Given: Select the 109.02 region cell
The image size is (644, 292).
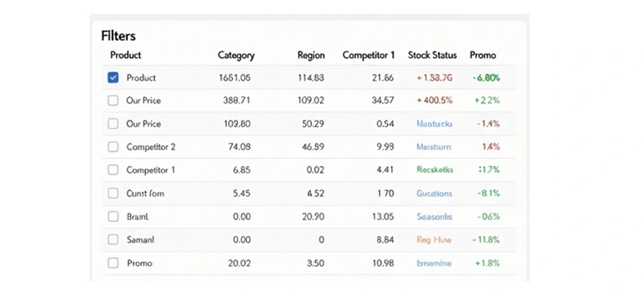Looking at the screenshot, I should pyautogui.click(x=311, y=100).
